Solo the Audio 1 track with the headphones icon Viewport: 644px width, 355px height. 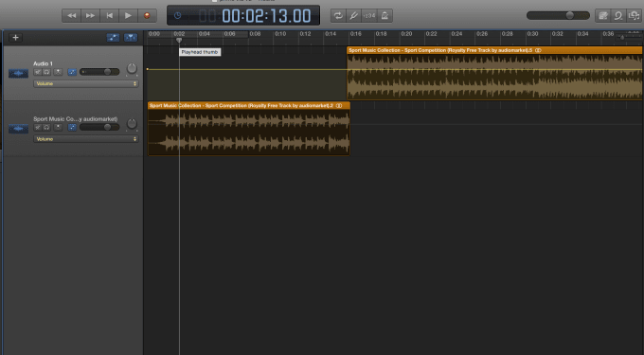[x=46, y=72]
